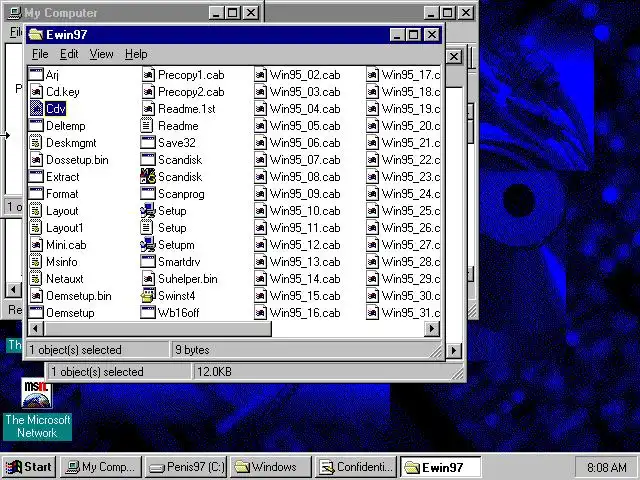
Task: Click the Setupm application icon
Action: [x=148, y=245]
